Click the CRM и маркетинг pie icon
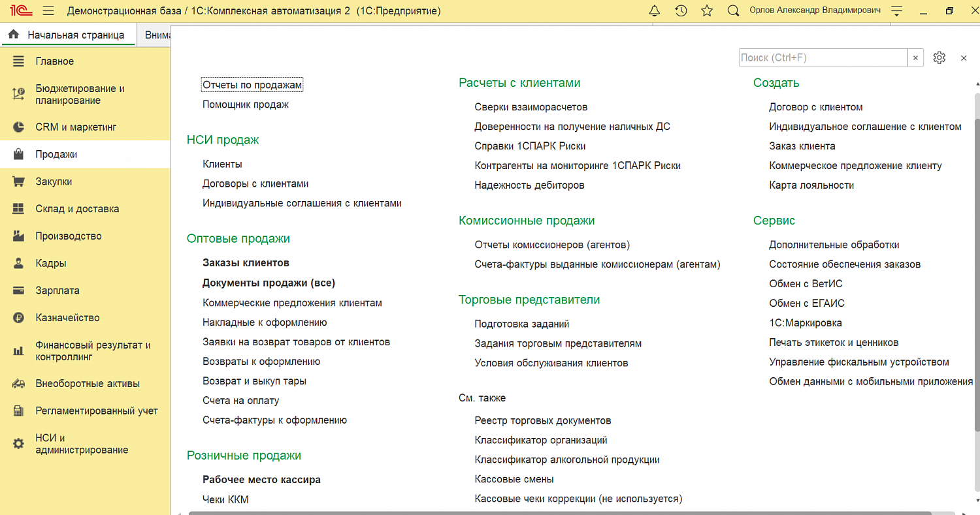 19,127
